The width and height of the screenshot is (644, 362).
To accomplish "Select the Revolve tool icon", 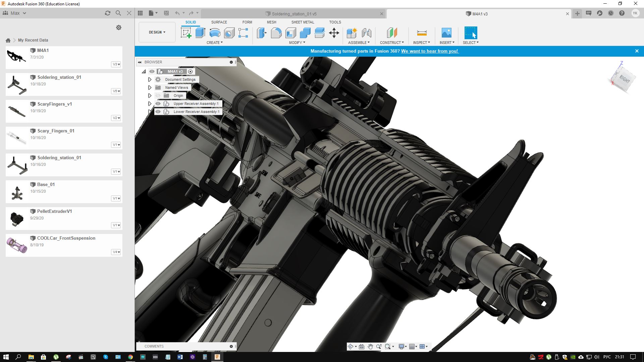I will click(215, 33).
